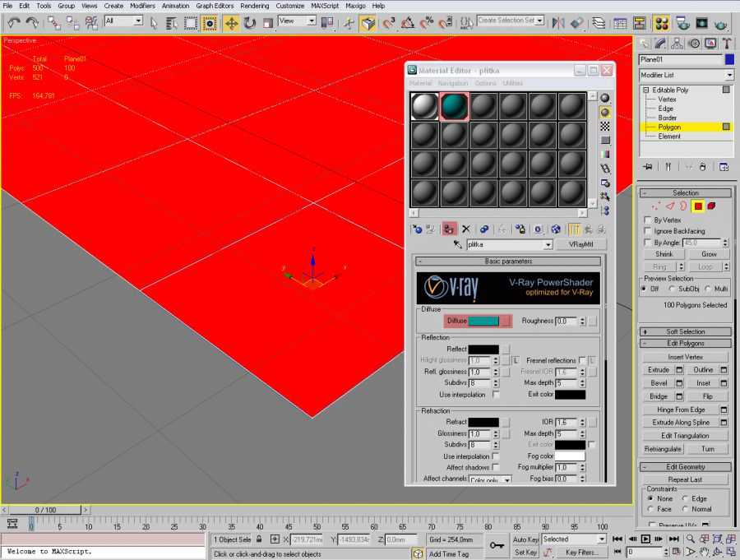Select the Move transform tool
This screenshot has height=560, width=740.
pos(231,23)
